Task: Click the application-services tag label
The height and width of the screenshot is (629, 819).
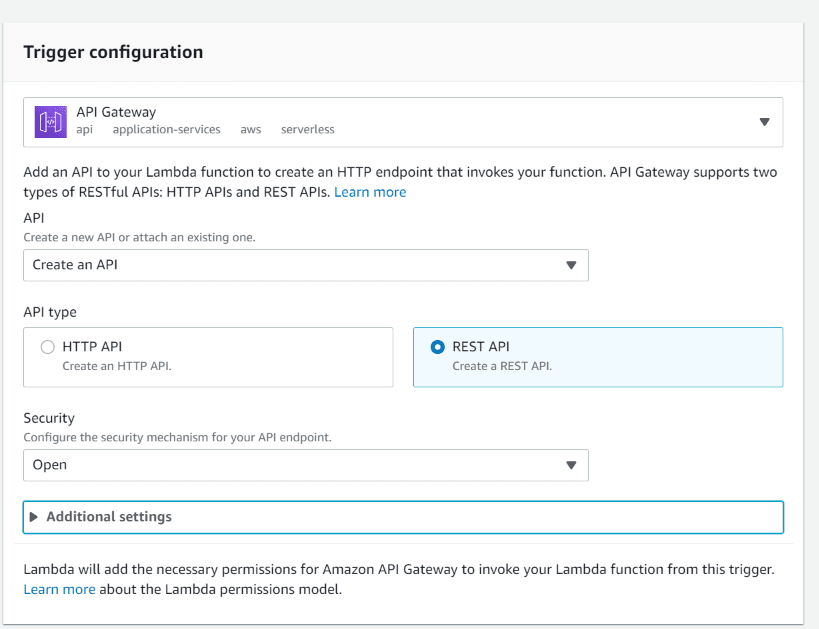Action: [x=167, y=130]
